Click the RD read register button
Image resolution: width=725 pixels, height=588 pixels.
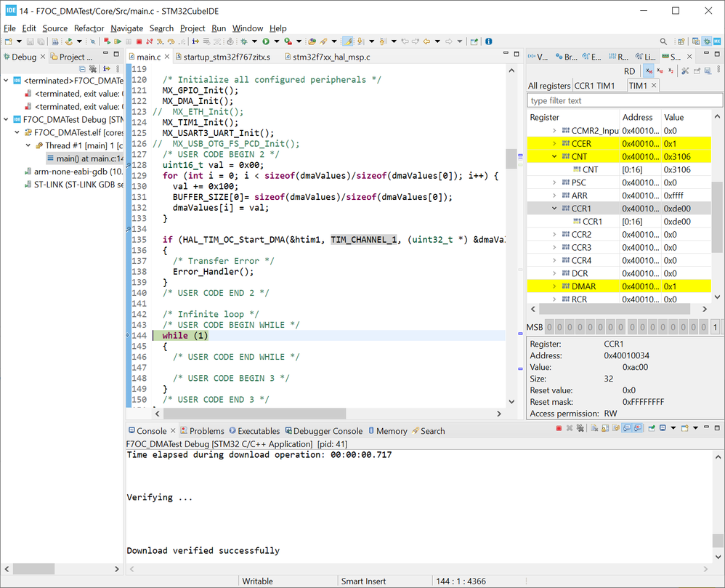click(x=629, y=71)
